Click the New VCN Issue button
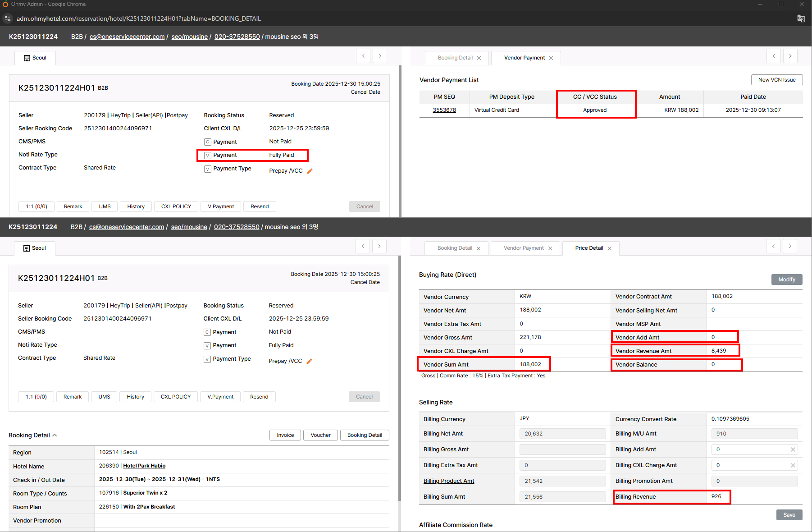The image size is (812, 532). click(x=776, y=80)
